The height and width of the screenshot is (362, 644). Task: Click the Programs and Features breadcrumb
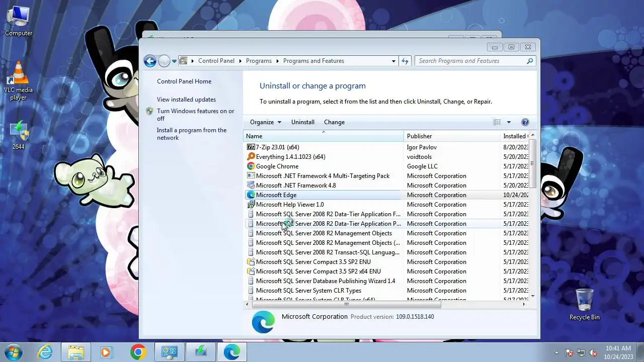point(313,61)
